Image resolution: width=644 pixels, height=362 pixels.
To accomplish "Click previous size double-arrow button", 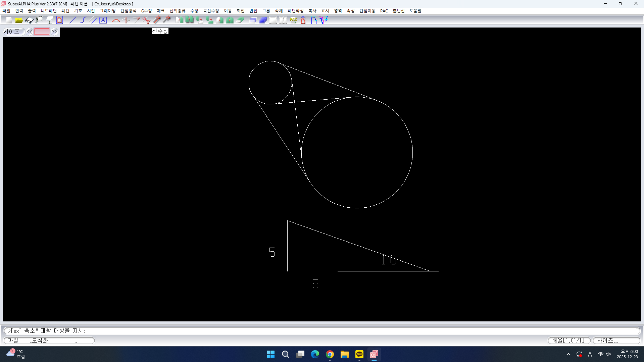I will point(30,32).
